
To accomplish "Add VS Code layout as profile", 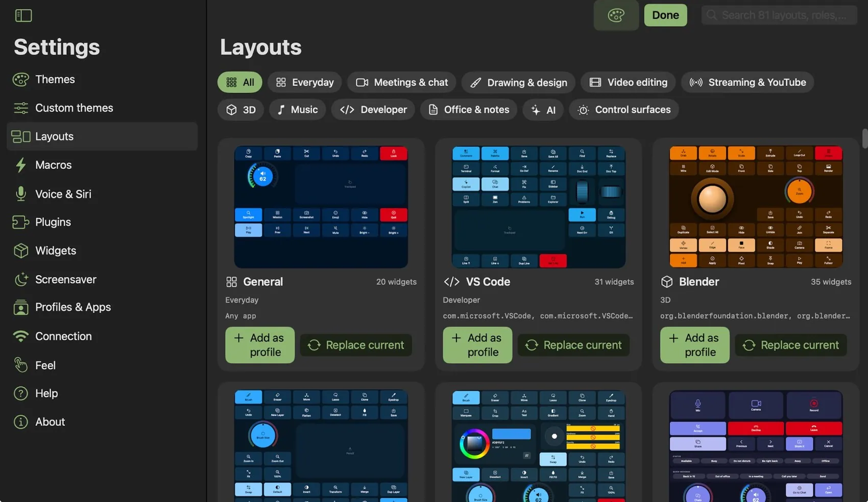I will 477,345.
